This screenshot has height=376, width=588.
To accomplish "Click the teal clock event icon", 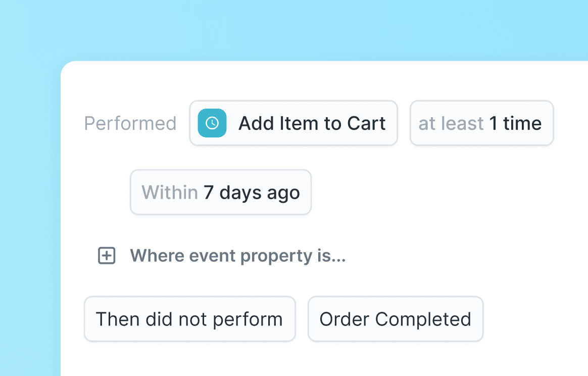I will click(x=212, y=123).
